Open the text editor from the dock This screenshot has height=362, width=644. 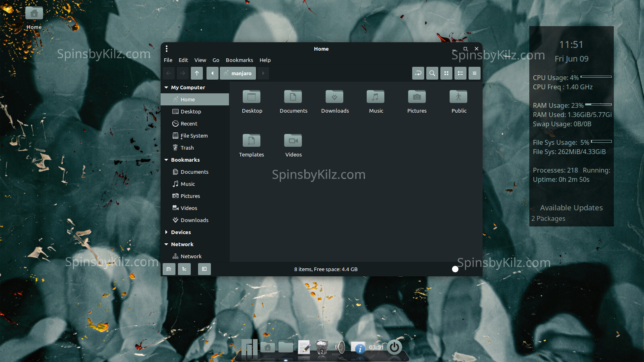(x=304, y=347)
